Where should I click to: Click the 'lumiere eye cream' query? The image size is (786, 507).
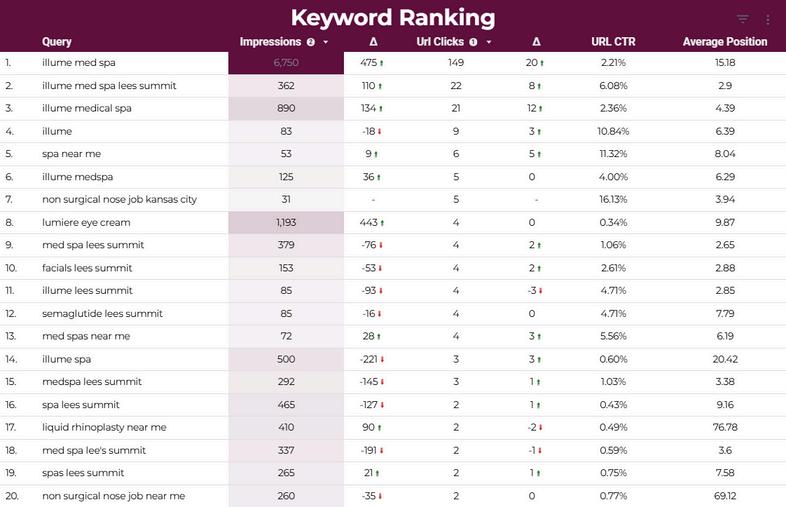(x=86, y=222)
